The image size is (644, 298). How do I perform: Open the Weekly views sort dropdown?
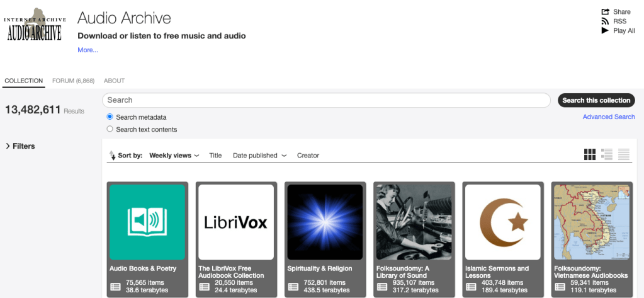(x=174, y=156)
